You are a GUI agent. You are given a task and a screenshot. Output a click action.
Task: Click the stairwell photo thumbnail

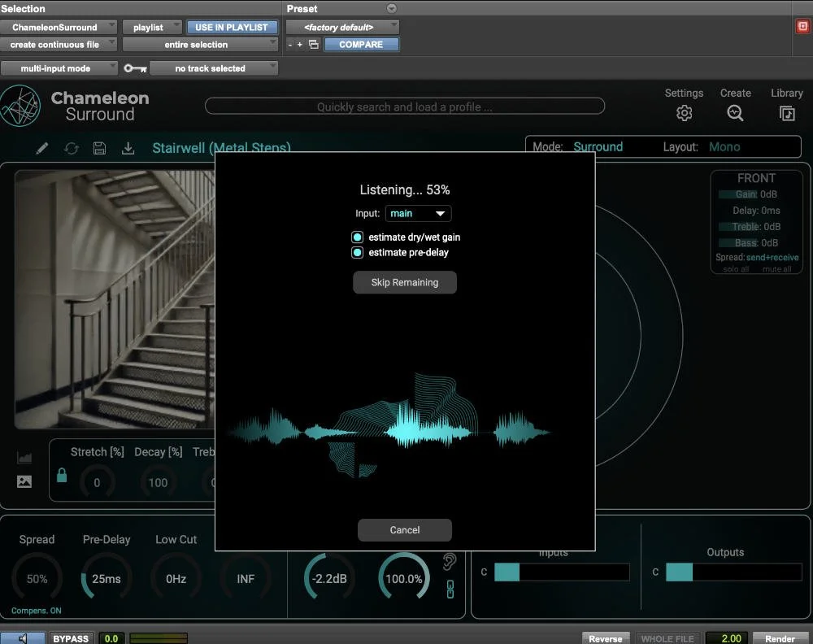pyautogui.click(x=115, y=300)
